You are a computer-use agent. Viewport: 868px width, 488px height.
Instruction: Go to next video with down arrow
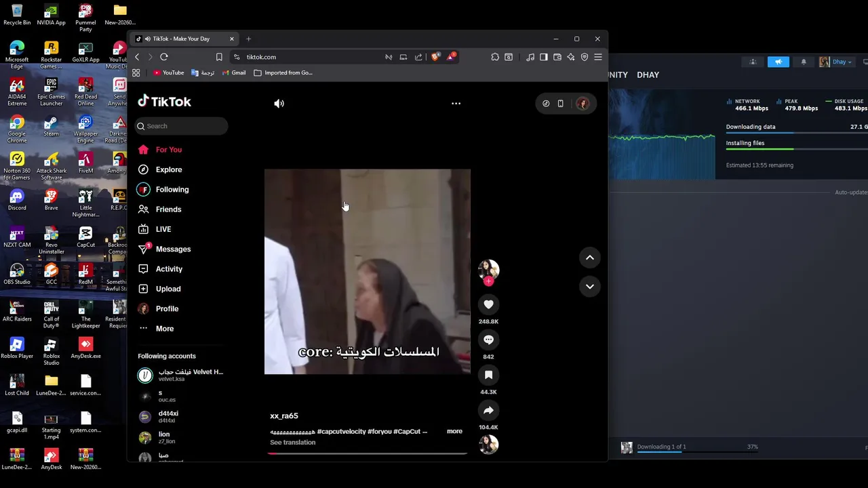pos(590,287)
